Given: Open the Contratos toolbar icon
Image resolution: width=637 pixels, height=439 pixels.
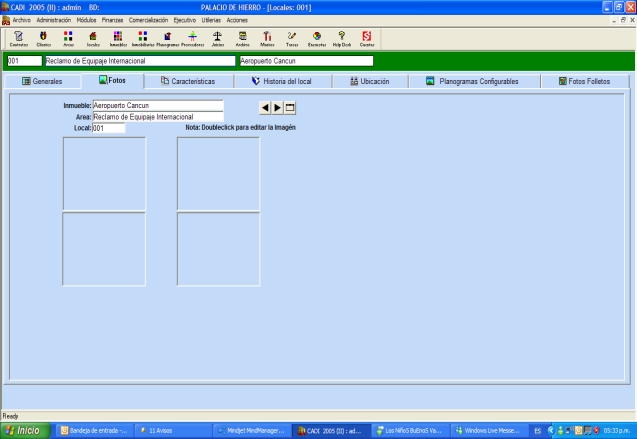Looking at the screenshot, I should tap(18, 38).
